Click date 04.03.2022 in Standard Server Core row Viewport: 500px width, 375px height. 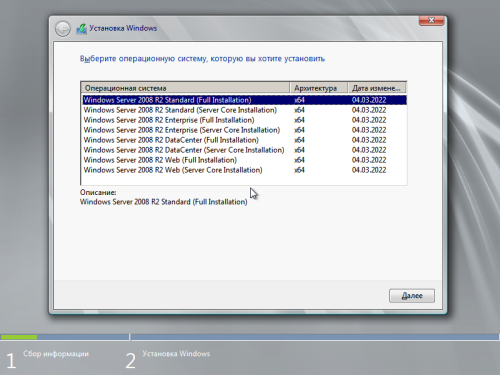[x=369, y=110]
